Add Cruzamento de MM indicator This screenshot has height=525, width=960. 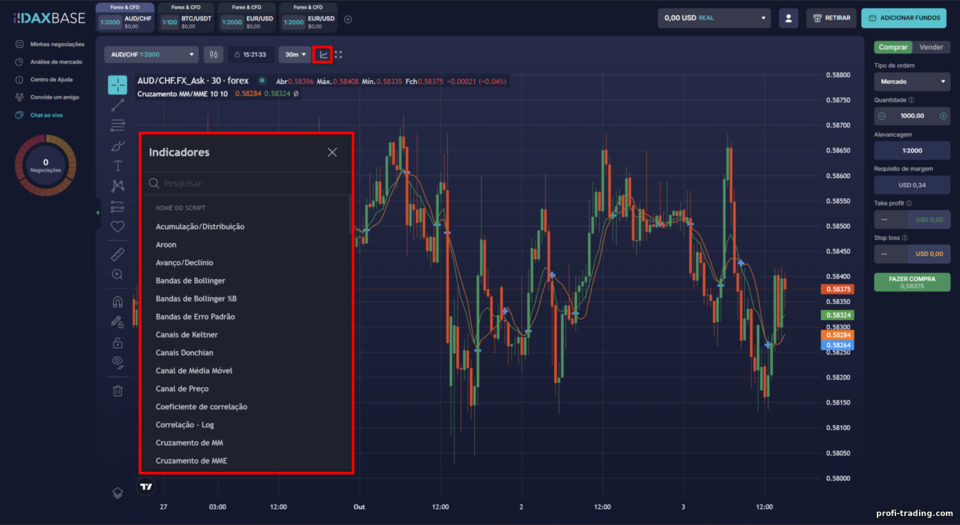189,443
